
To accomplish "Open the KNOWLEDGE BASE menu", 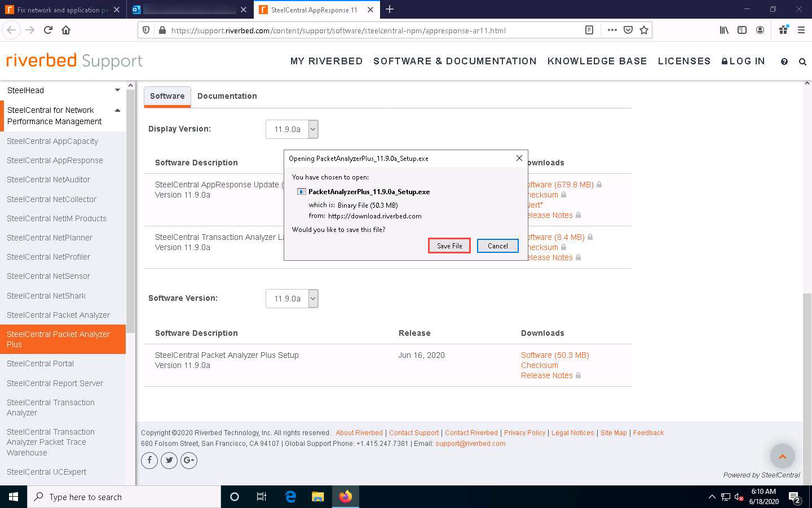I will tap(597, 61).
